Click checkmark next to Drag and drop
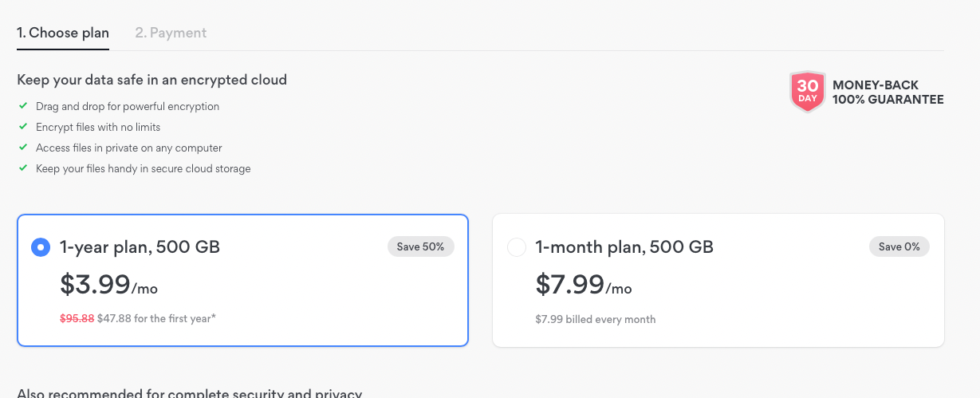The image size is (980, 398). click(x=23, y=106)
